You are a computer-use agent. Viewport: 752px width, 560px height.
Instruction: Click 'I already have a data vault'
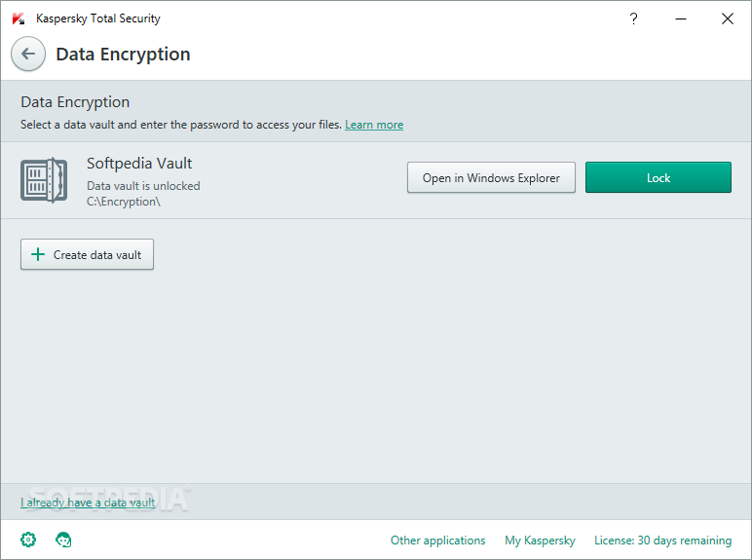[x=88, y=503]
